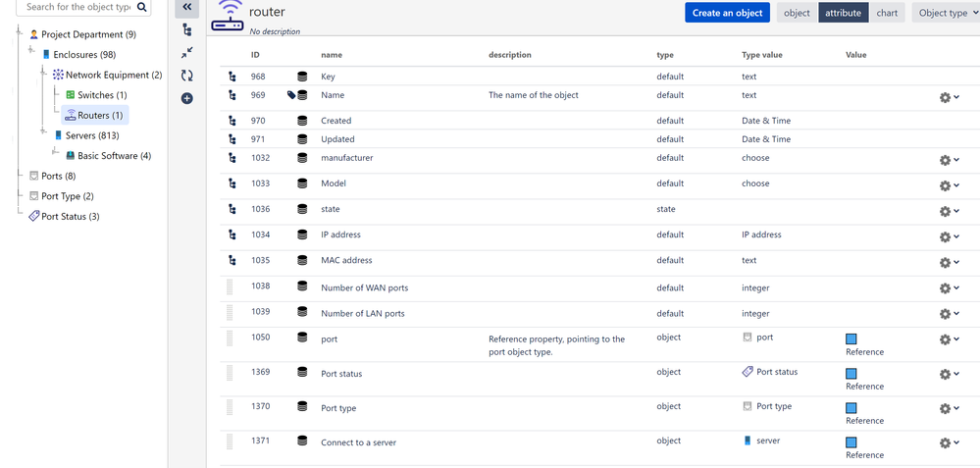The width and height of the screenshot is (980, 468).
Task: Select Project Department in the tree
Action: [x=88, y=34]
